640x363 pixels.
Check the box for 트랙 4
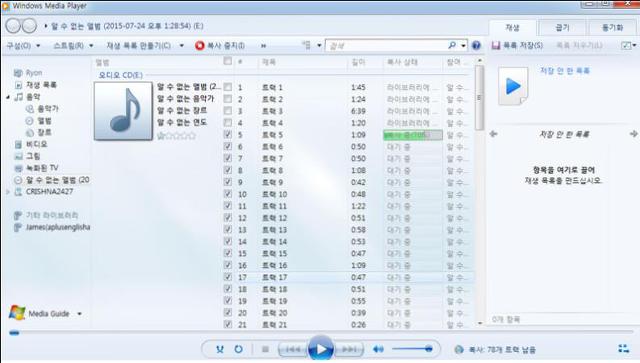(x=228, y=122)
